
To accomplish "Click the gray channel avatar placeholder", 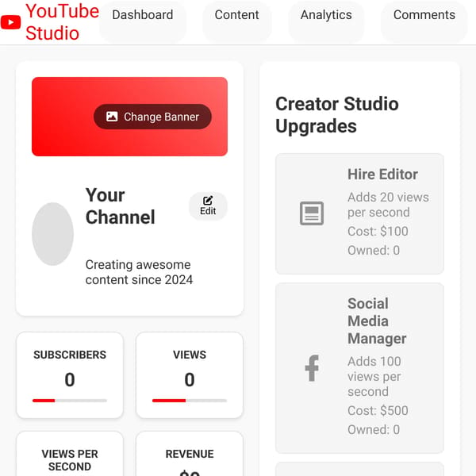I will [x=53, y=234].
